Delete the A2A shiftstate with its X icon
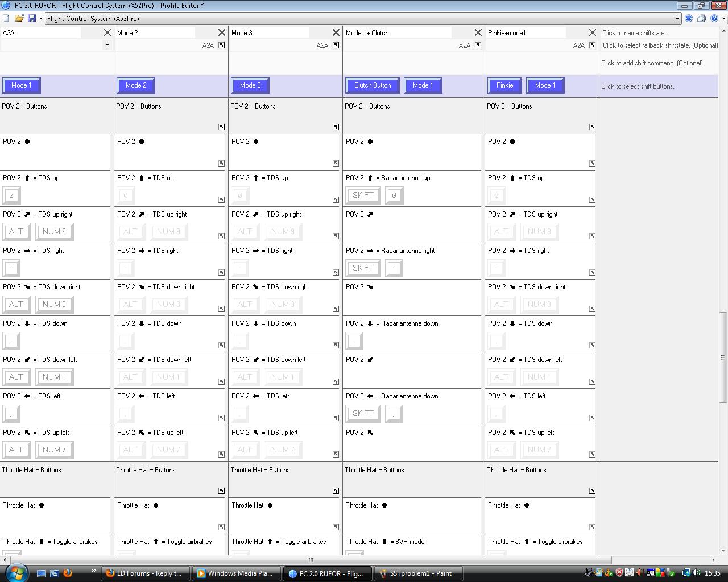 click(107, 32)
